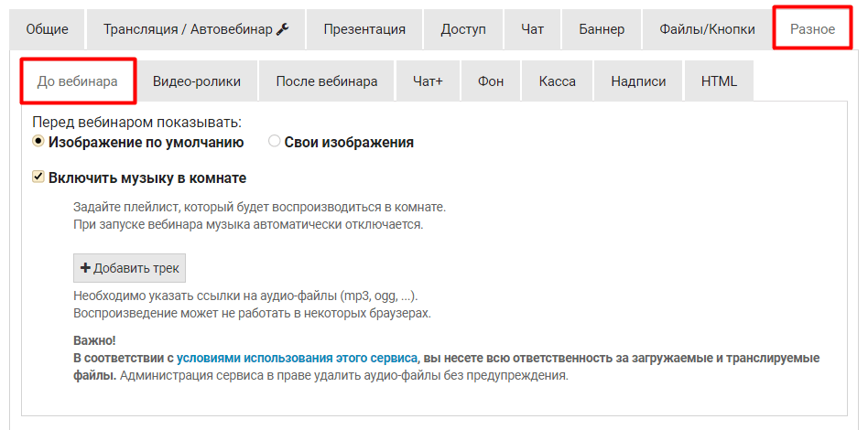Open the Фон sub-tab
868x430 pixels.
491,81
